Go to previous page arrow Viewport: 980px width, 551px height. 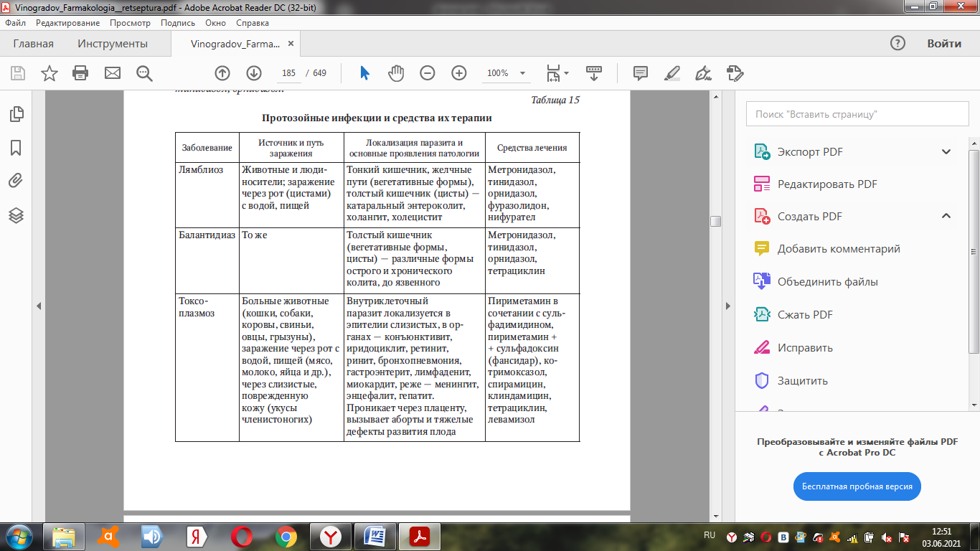tap(222, 73)
